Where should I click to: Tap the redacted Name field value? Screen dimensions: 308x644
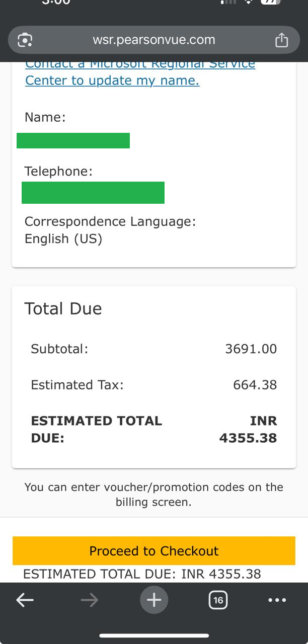73,140
